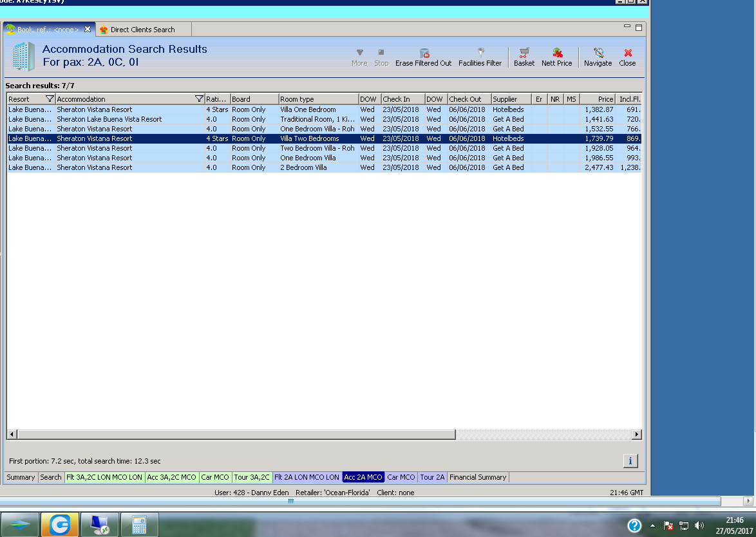
Task: Select the Book. ref. none tab
Action: coord(48,30)
